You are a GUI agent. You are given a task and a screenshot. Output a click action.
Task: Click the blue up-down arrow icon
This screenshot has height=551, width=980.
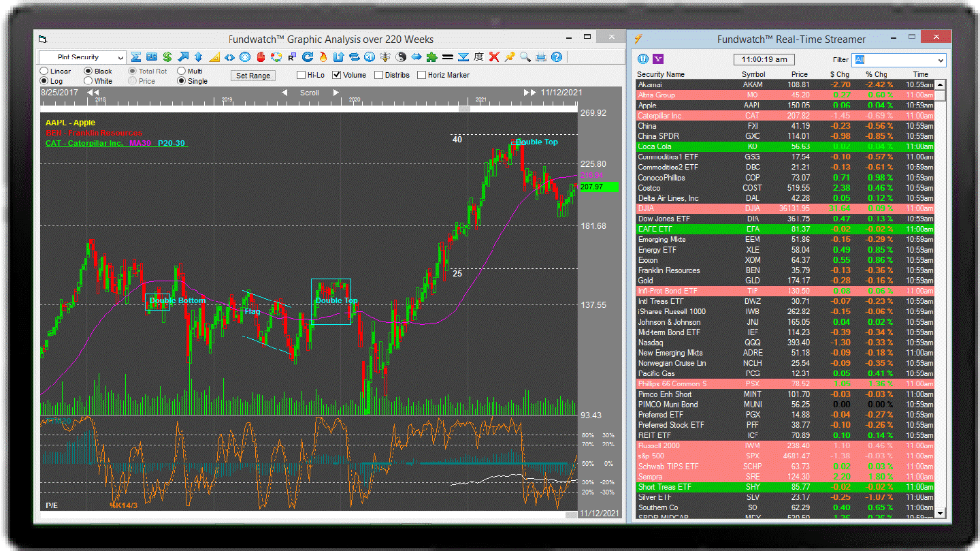(x=199, y=57)
